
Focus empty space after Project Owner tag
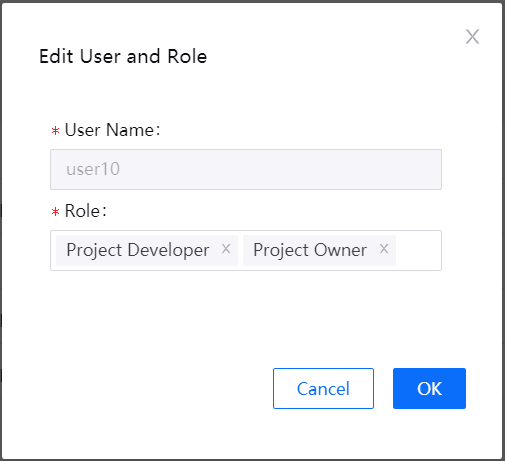pyautogui.click(x=418, y=250)
